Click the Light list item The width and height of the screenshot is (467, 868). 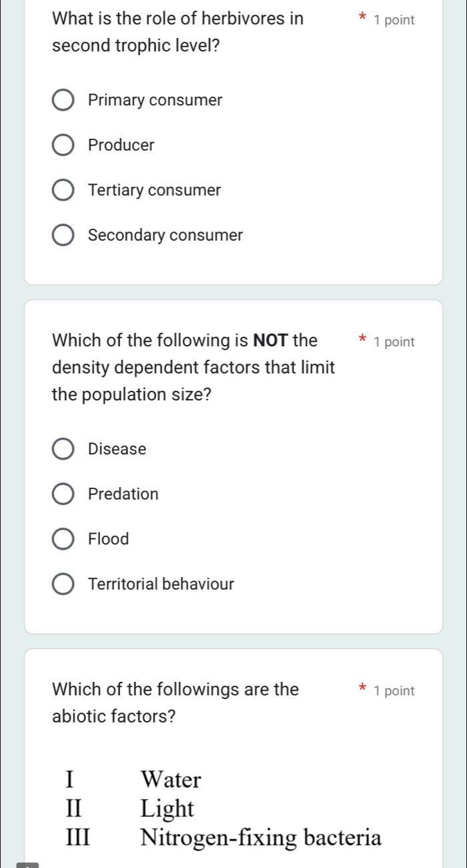click(167, 809)
